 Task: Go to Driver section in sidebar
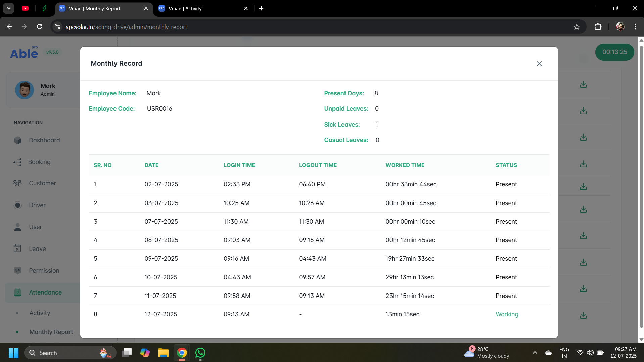click(37, 205)
